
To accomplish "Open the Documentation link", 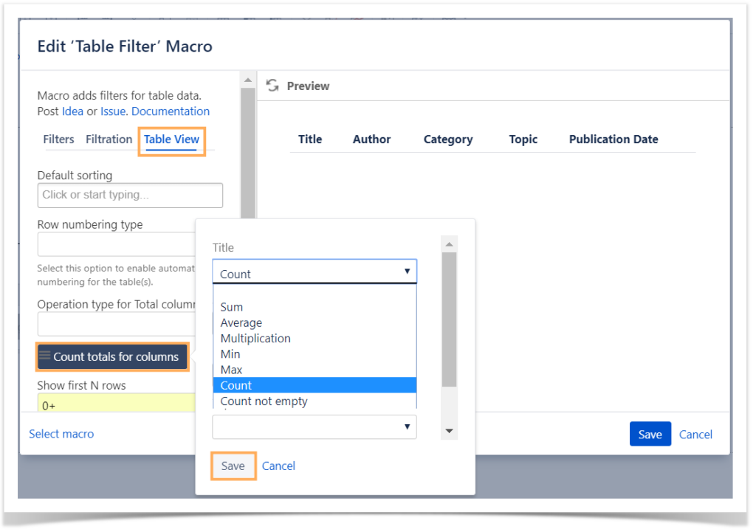I will pos(170,111).
